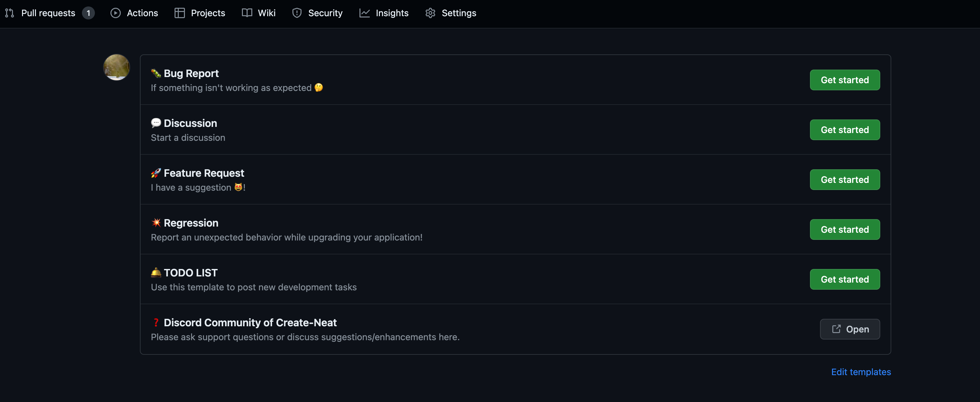This screenshot has width=980, height=402.
Task: Click the Wiki book icon
Action: click(247, 13)
